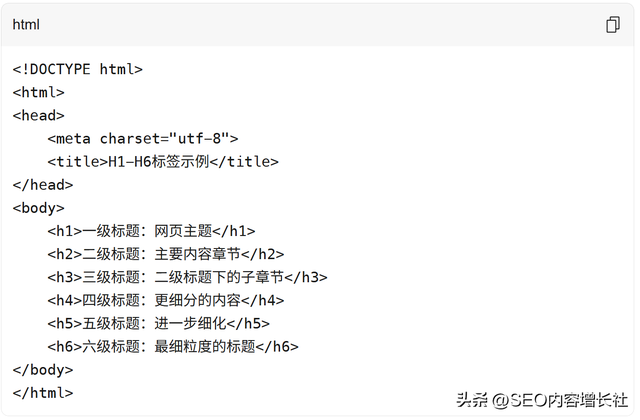Click the opening <body> tag line
Screen dimensions: 640x420
[x=39, y=208]
